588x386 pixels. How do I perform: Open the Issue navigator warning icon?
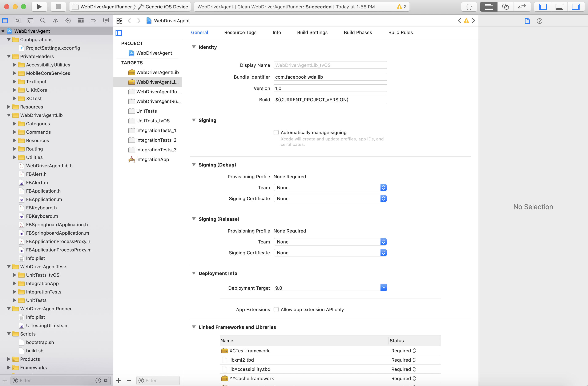55,21
